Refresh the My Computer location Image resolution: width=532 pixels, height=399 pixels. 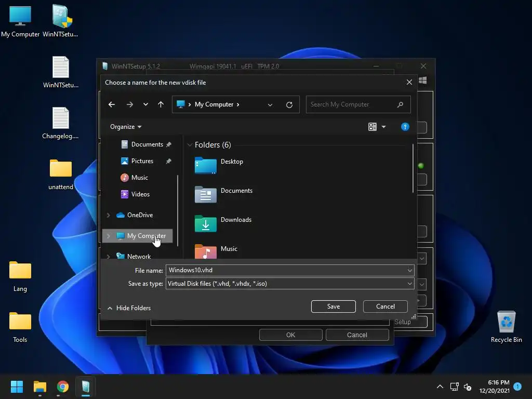289,105
